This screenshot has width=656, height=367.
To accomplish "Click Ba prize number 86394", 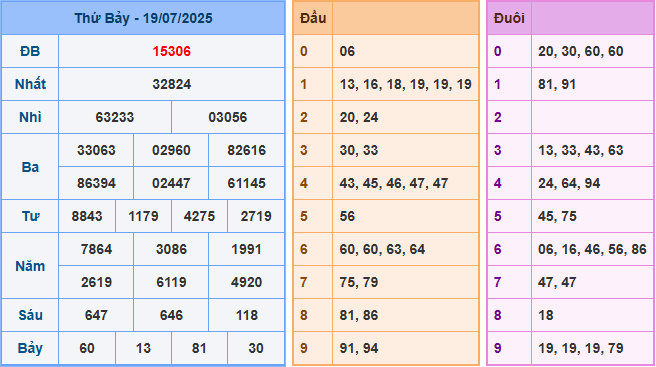I will 96,183.
